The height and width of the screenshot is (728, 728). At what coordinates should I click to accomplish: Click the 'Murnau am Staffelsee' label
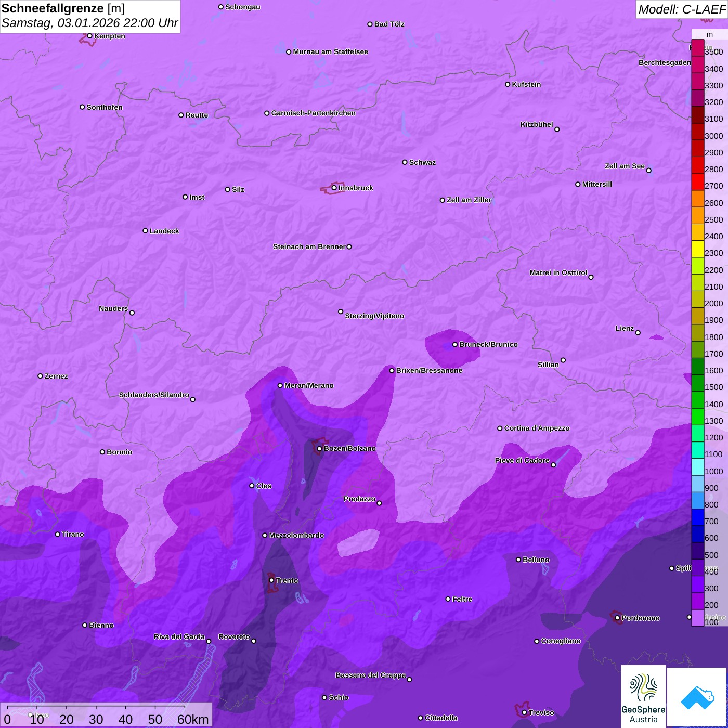click(330, 51)
